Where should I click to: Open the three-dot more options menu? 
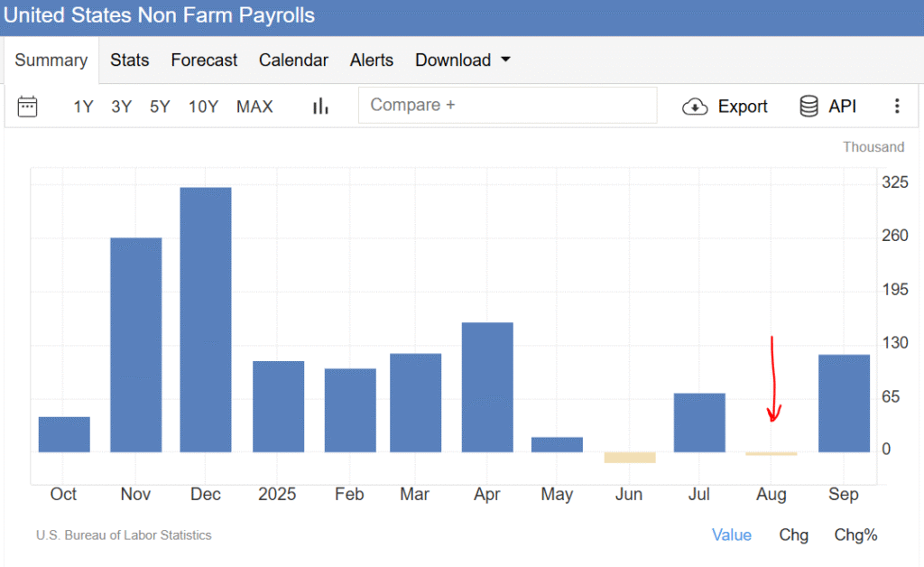tap(896, 107)
